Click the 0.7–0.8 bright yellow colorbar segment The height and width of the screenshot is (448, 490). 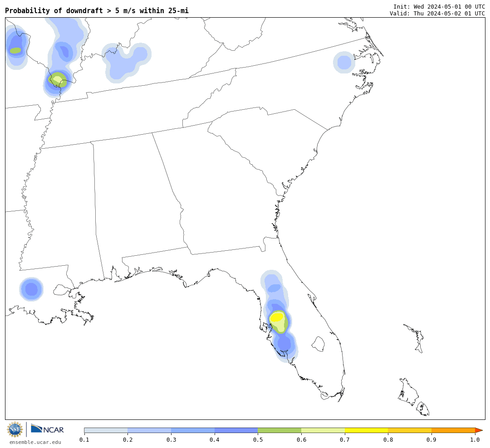[367, 430]
